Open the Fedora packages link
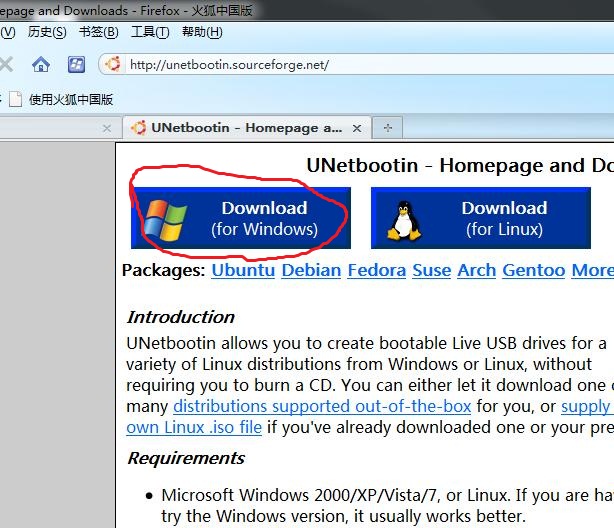The width and height of the screenshot is (614, 528). [x=377, y=270]
